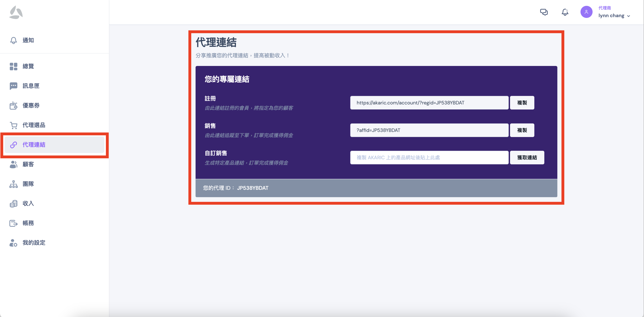Click the 團隊 team hierarchy icon
The height and width of the screenshot is (317, 644).
(x=14, y=184)
